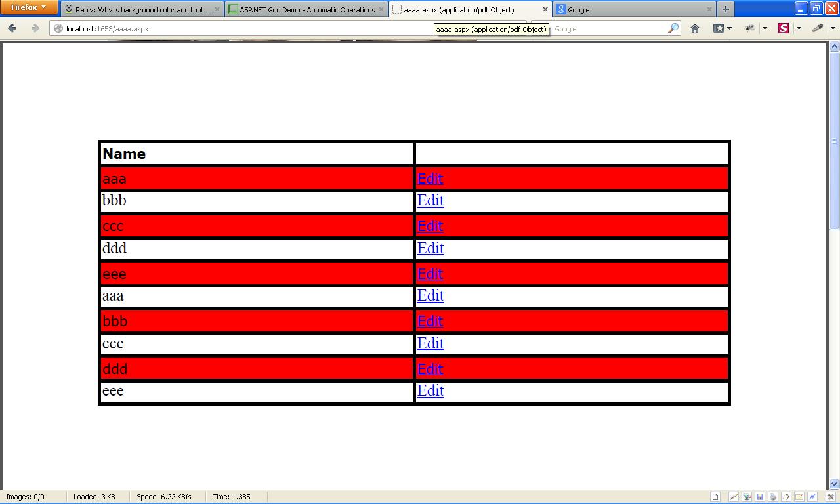Open the dropdown beside the S extension icon

click(x=798, y=29)
